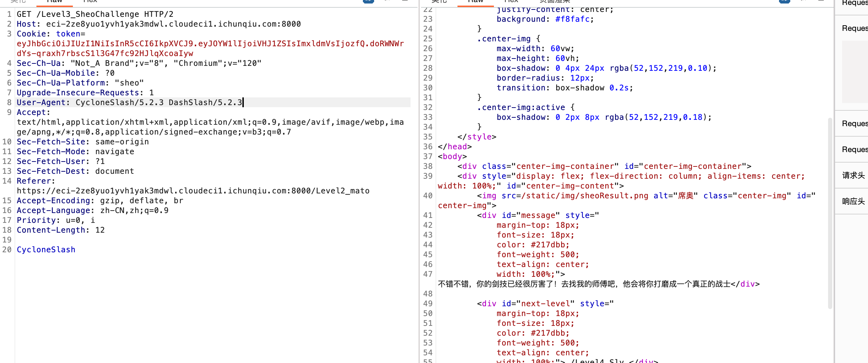Image resolution: width=868 pixels, height=363 pixels.
Task: Open the Hex tab in request pane
Action: [90, 1]
